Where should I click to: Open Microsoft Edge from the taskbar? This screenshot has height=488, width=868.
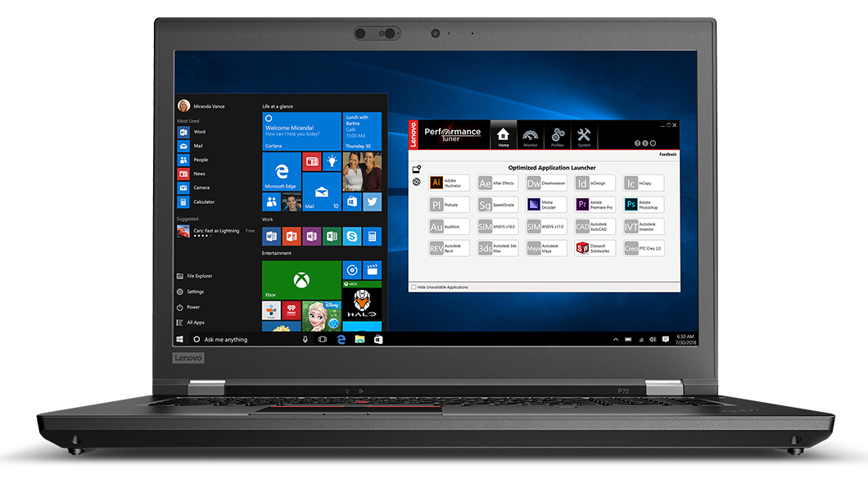point(340,338)
